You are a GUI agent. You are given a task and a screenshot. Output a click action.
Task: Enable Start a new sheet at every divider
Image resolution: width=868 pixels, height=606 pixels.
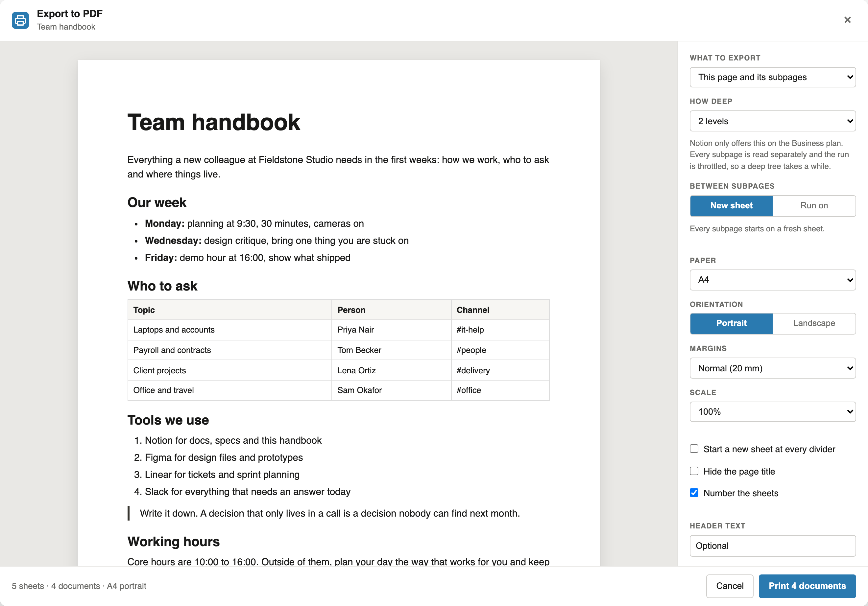point(694,449)
